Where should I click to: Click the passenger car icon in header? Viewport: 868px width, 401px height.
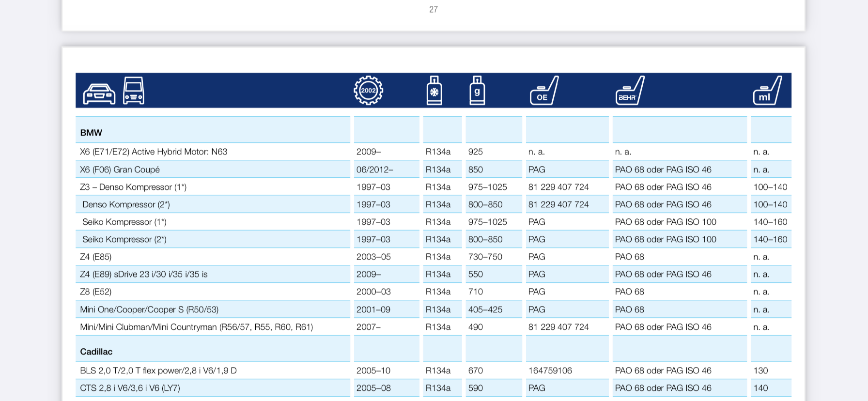[x=99, y=93]
